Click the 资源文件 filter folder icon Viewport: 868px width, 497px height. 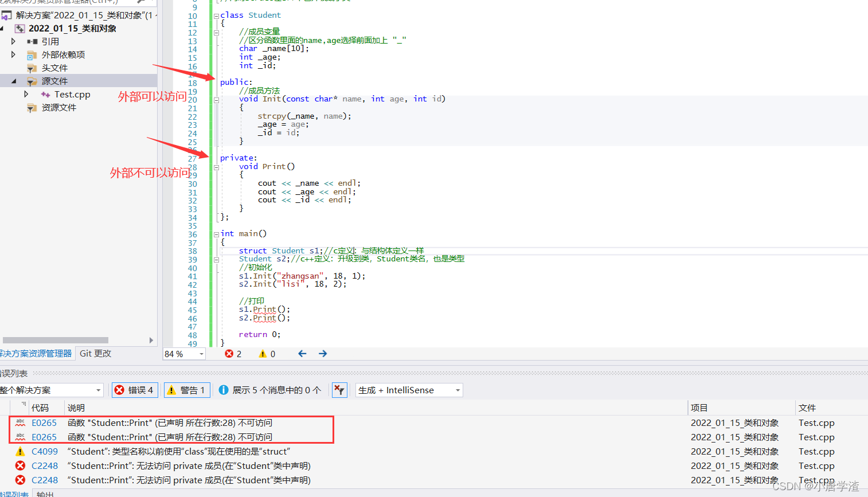point(33,108)
